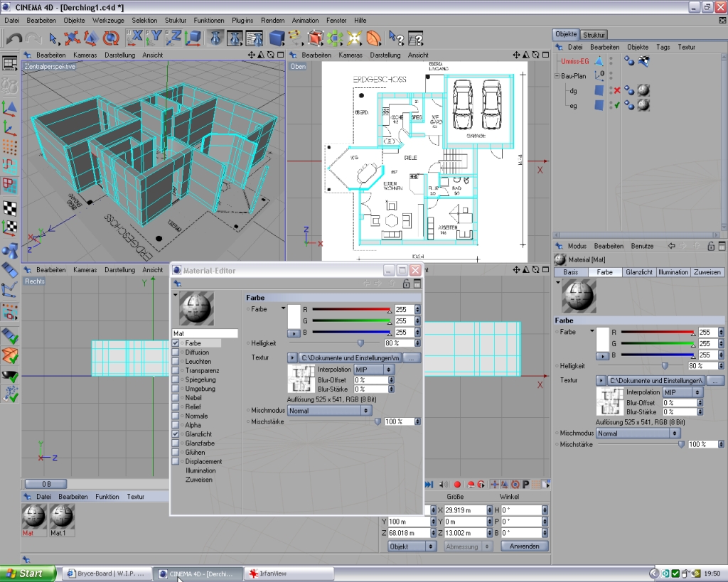Click the light object icon in the toolbar

(x=354, y=38)
